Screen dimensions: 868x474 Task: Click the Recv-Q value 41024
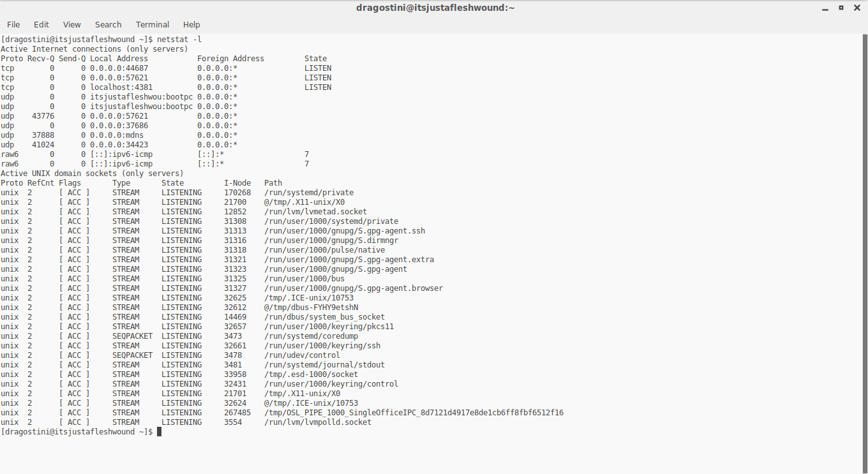coord(43,145)
